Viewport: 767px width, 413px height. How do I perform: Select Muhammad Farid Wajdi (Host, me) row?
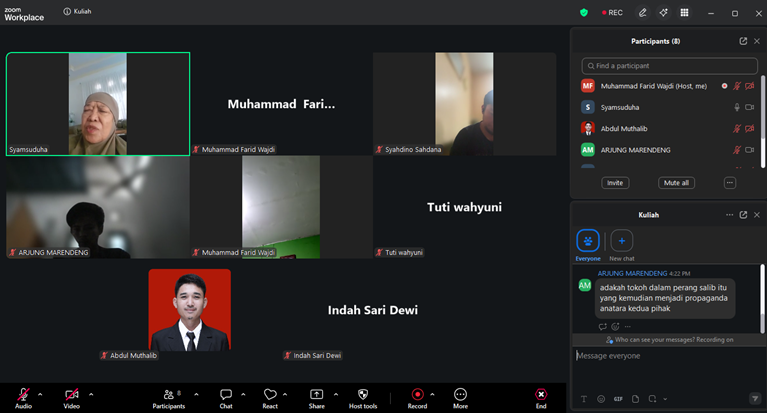tap(668, 86)
